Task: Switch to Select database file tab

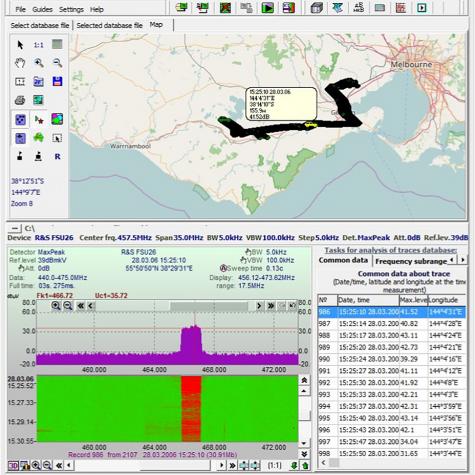Action: [x=40, y=25]
